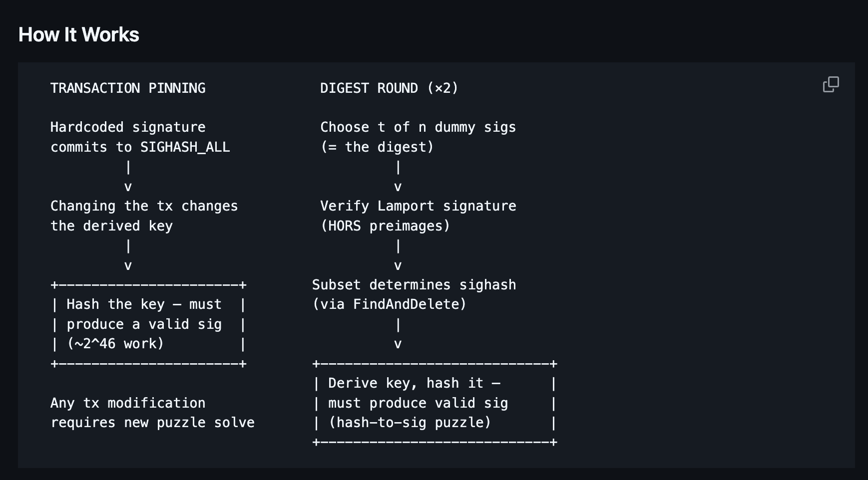Click "Subset determines sighash" line

(414, 285)
